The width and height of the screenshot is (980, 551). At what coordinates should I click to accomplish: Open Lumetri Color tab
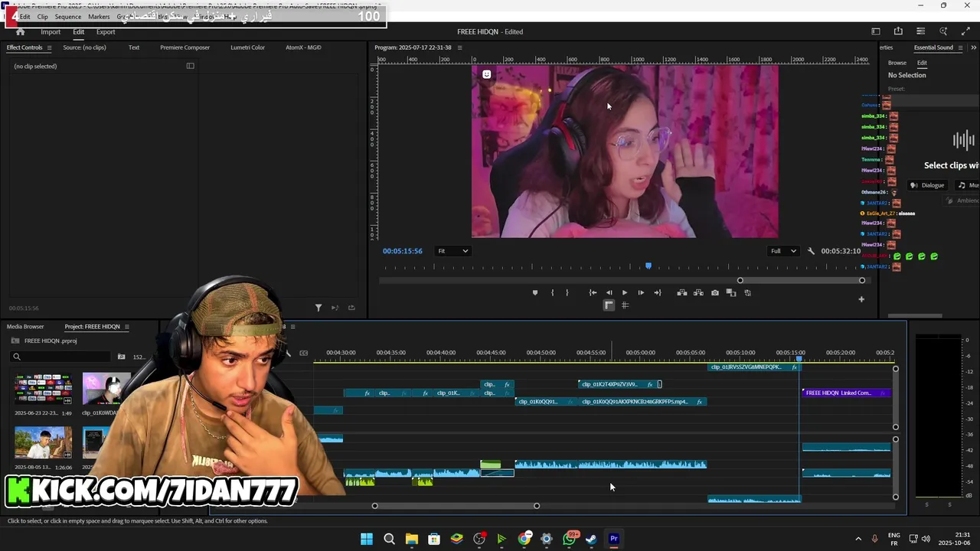coord(247,47)
